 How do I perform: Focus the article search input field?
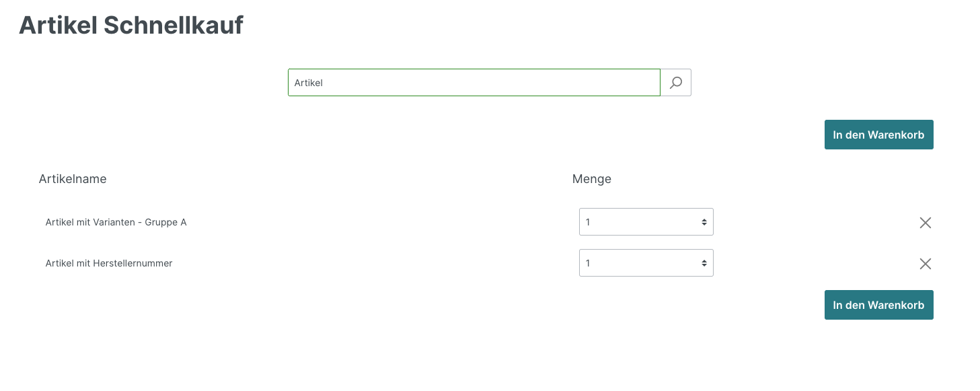point(474,83)
